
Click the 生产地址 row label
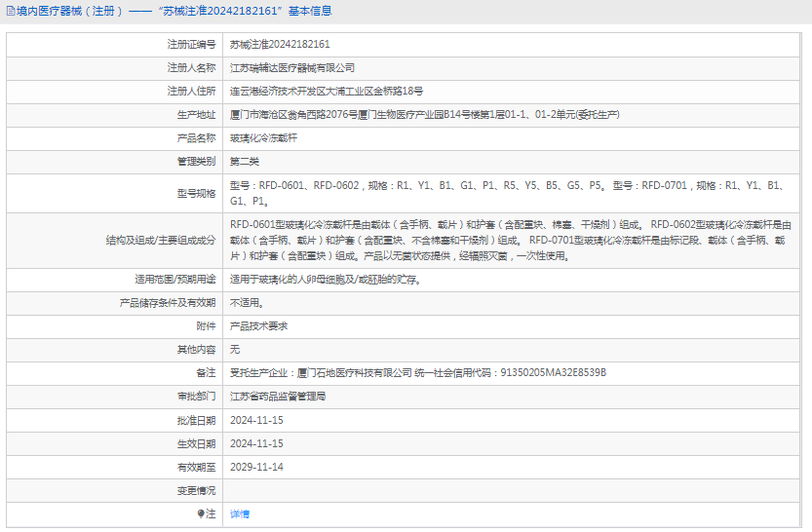click(x=196, y=114)
